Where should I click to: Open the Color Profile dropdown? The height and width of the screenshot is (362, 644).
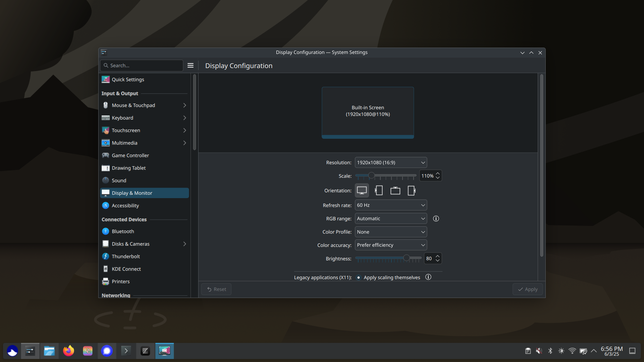[391, 232]
